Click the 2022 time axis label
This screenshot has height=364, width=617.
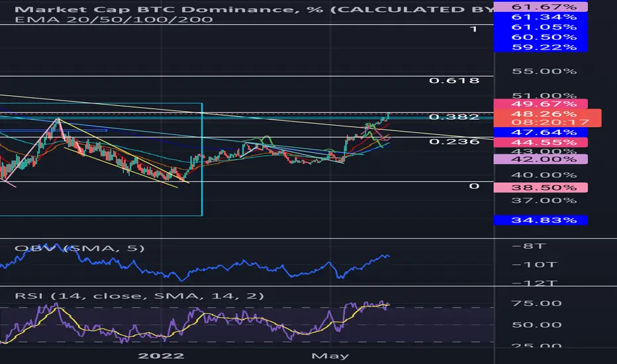pos(161,356)
